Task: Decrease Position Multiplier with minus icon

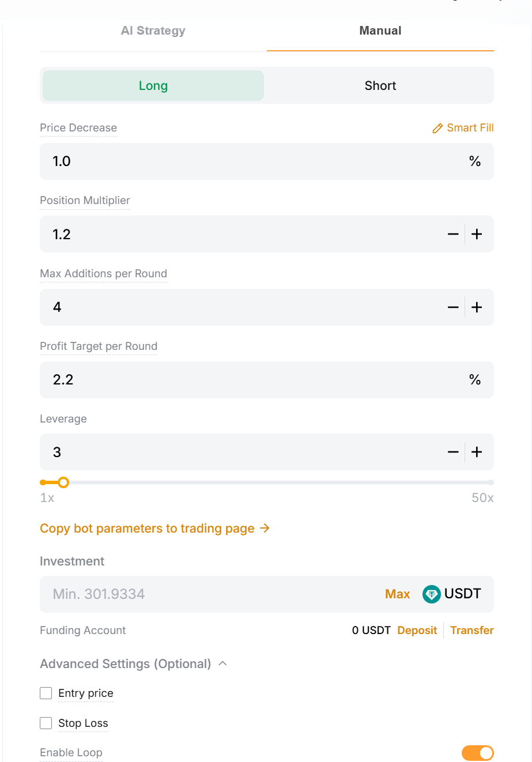Action: (x=453, y=234)
